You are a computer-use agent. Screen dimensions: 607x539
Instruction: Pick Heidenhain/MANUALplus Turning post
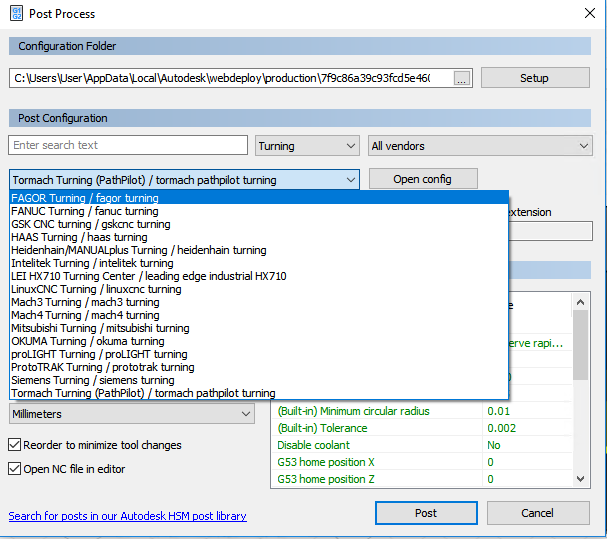(259, 250)
